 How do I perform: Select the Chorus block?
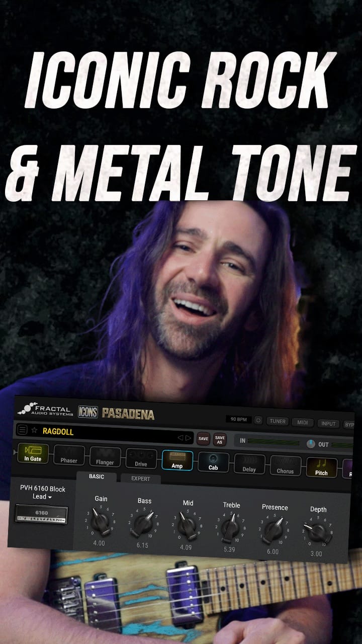285,466
